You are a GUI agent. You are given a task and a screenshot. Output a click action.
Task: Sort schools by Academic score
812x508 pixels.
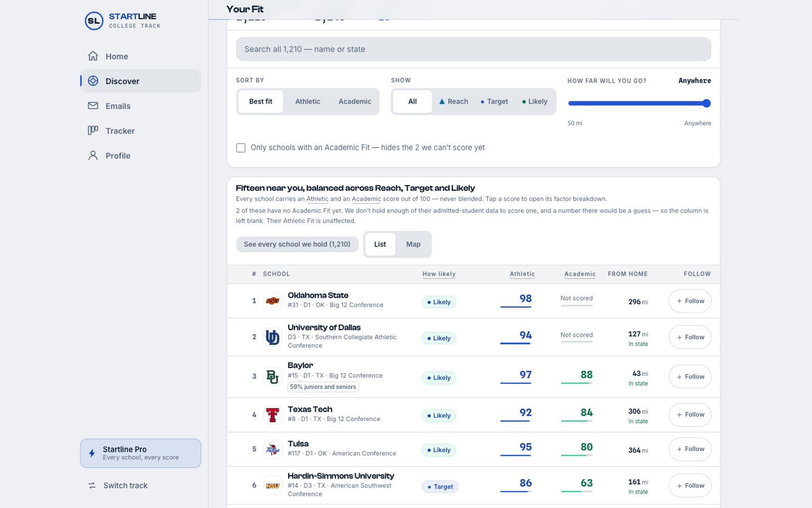355,102
